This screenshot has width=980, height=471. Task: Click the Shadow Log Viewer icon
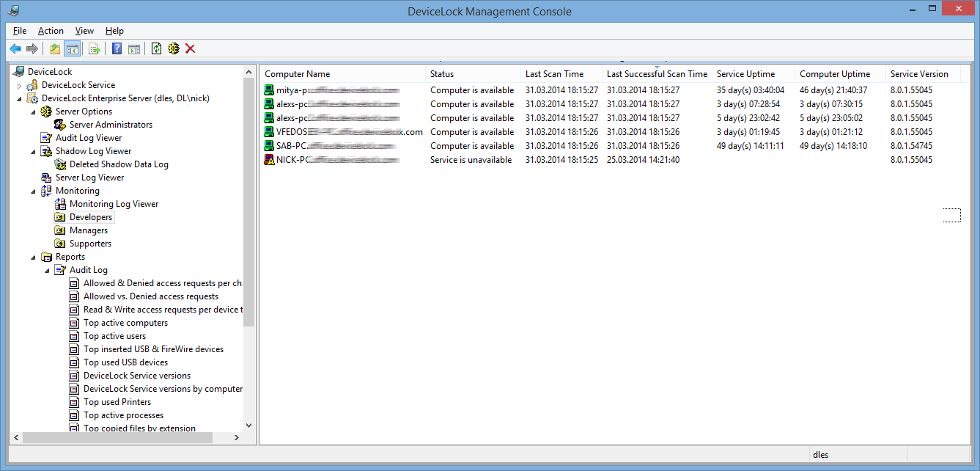pyautogui.click(x=46, y=151)
